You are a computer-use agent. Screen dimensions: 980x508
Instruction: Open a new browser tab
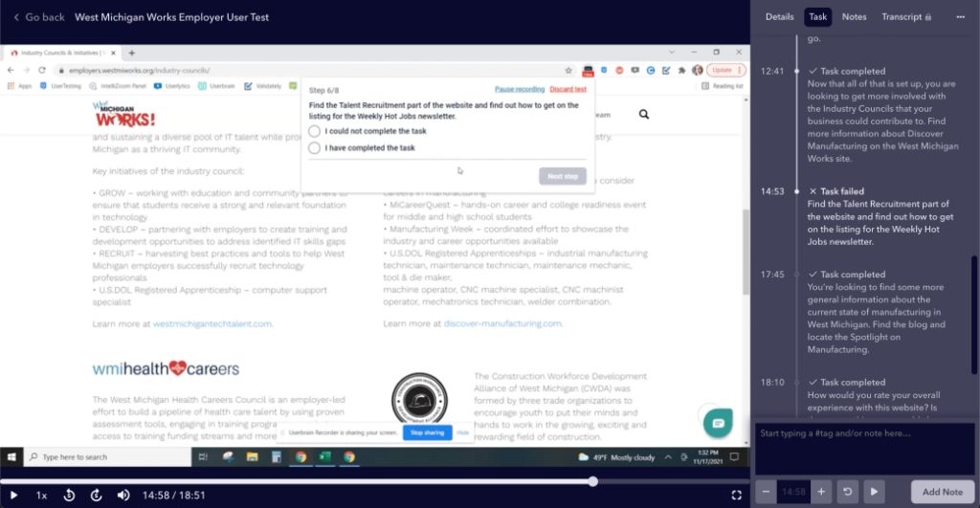point(131,54)
